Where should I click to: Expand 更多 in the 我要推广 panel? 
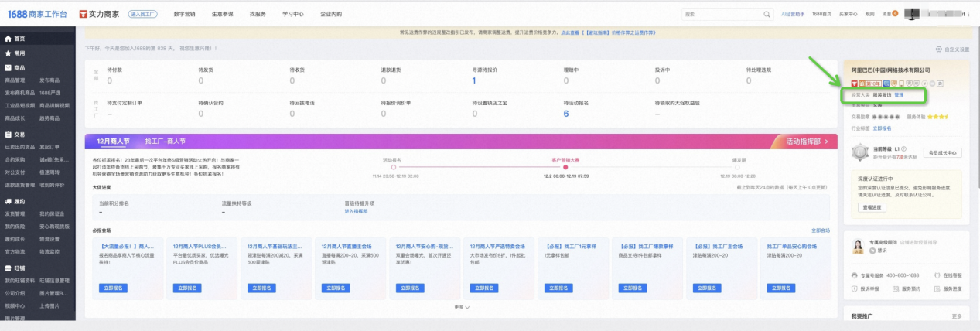click(x=957, y=316)
